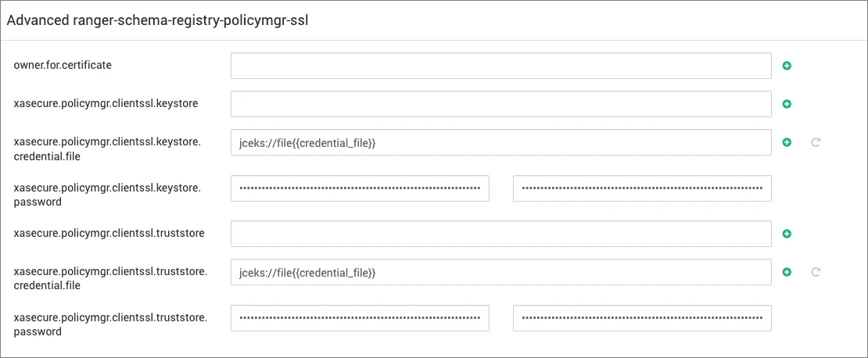Click the green plus icon for owner.for.certificate
Image resolution: width=868 pixels, height=358 pixels.
[787, 66]
